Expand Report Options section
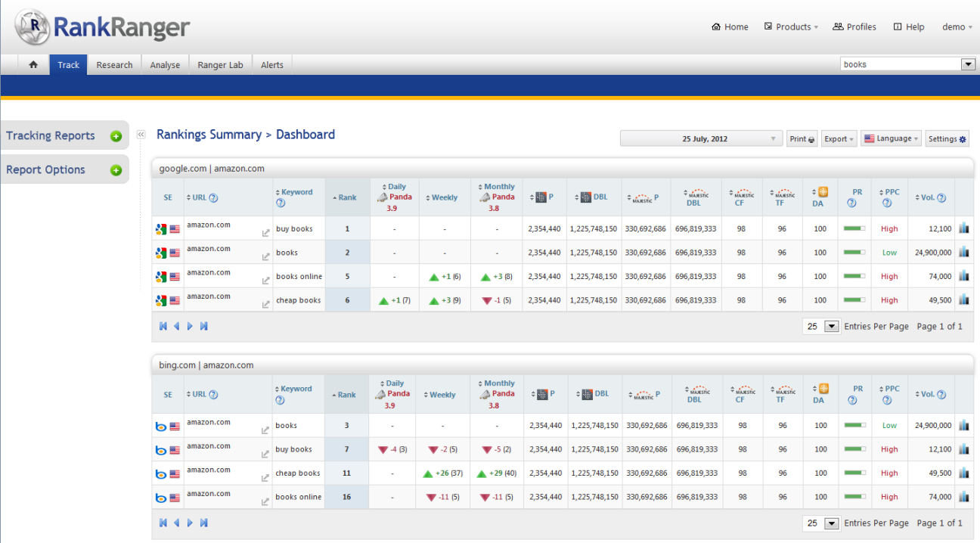980x543 pixels. pos(116,170)
